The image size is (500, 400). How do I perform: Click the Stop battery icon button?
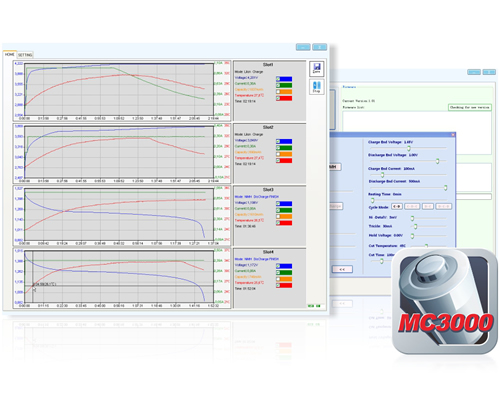coord(317,87)
